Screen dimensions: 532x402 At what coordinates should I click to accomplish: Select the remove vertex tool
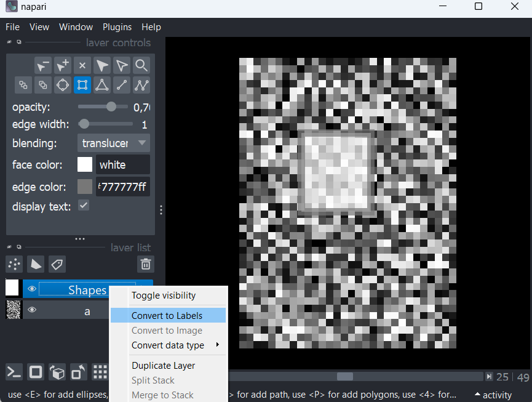[43, 65]
